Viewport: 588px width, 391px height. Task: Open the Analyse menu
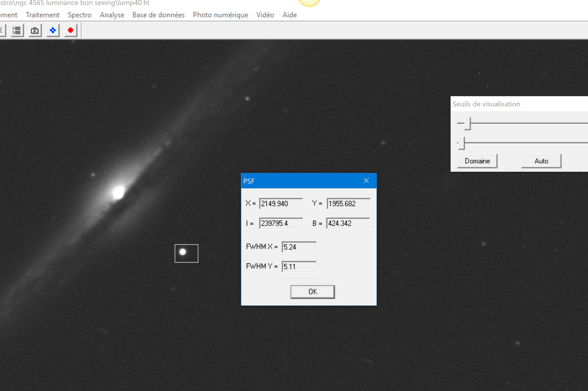pyautogui.click(x=112, y=15)
